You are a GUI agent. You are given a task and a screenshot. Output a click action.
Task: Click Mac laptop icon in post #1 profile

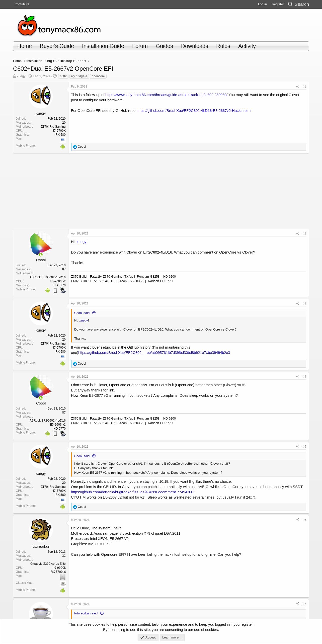63,139
